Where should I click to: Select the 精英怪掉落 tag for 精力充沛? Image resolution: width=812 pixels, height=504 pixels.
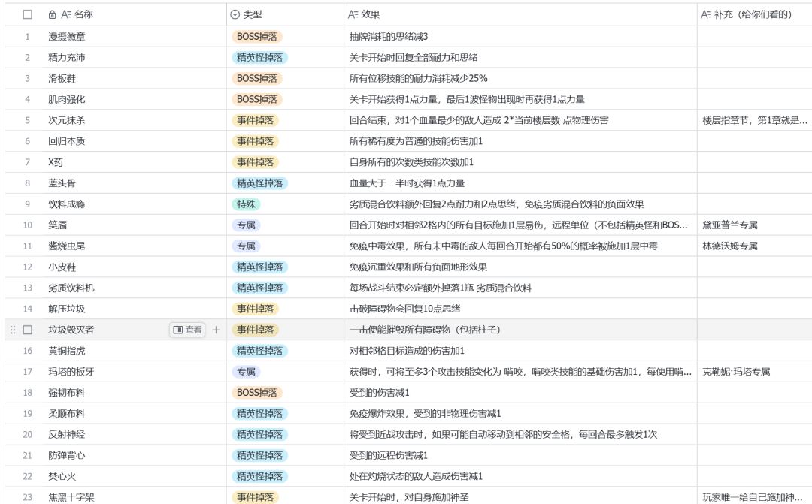click(260, 57)
